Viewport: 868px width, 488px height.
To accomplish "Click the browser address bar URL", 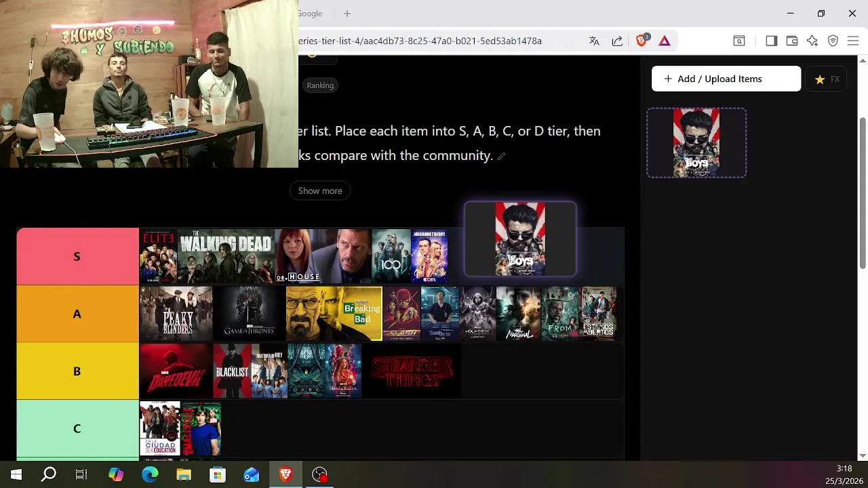I will pyautogui.click(x=420, y=41).
